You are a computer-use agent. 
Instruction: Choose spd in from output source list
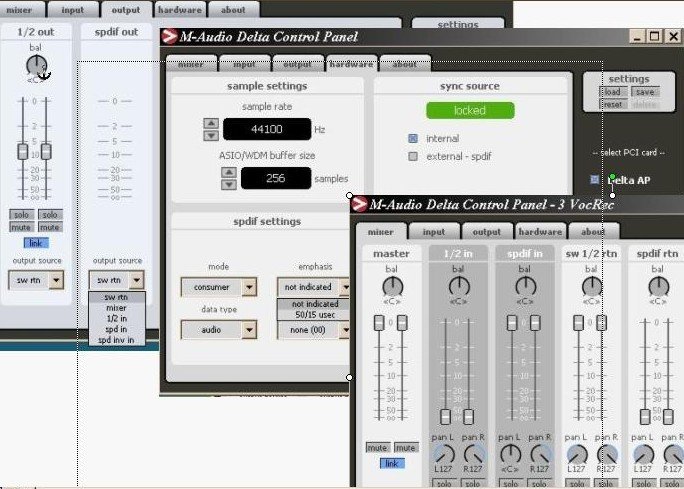116,329
